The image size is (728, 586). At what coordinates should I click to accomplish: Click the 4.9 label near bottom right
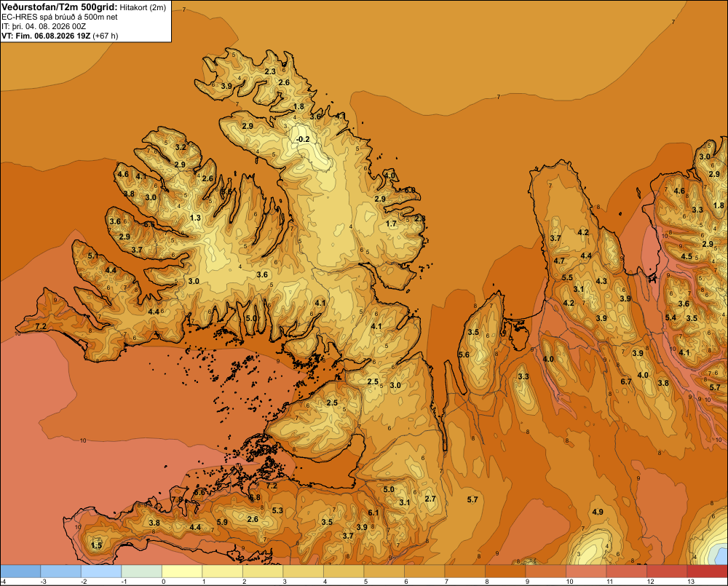click(x=598, y=512)
